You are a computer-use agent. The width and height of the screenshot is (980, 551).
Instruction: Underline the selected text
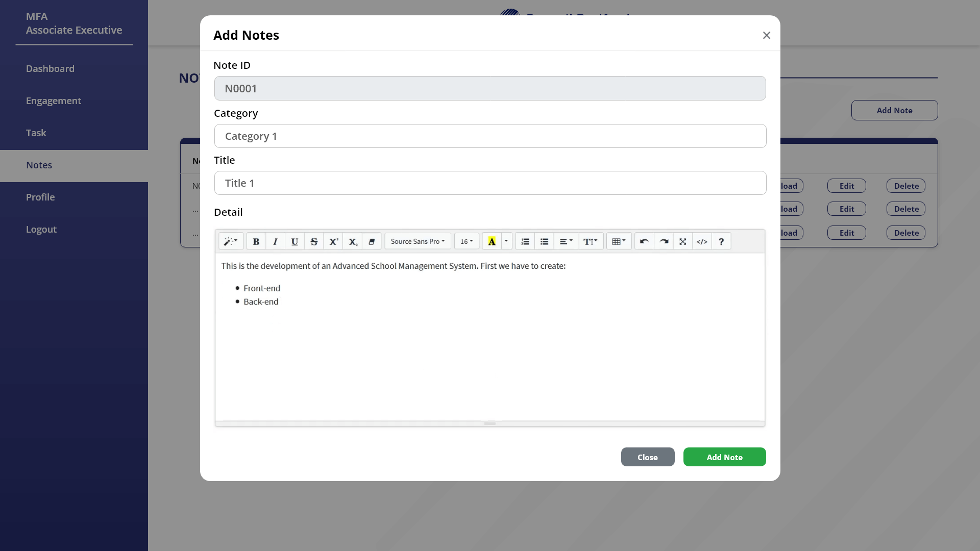[295, 241]
